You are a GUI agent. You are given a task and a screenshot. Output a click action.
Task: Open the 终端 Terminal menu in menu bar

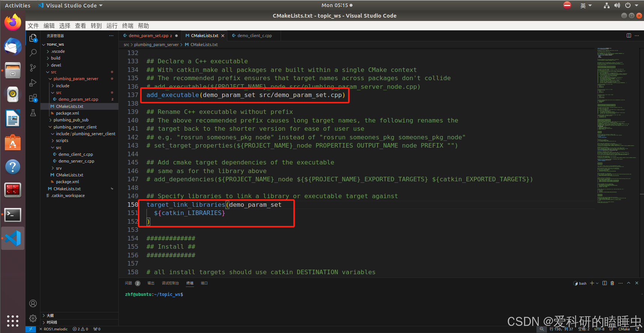pyautogui.click(x=128, y=25)
